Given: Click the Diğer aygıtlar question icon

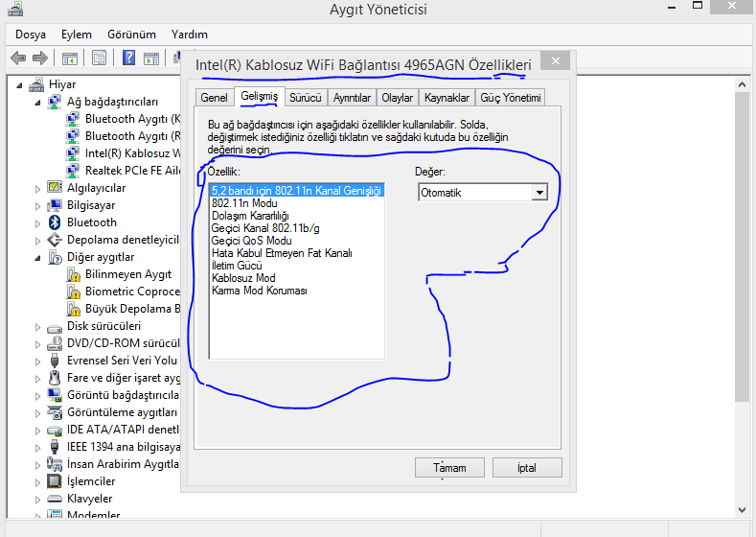Looking at the screenshot, I should click(55, 257).
